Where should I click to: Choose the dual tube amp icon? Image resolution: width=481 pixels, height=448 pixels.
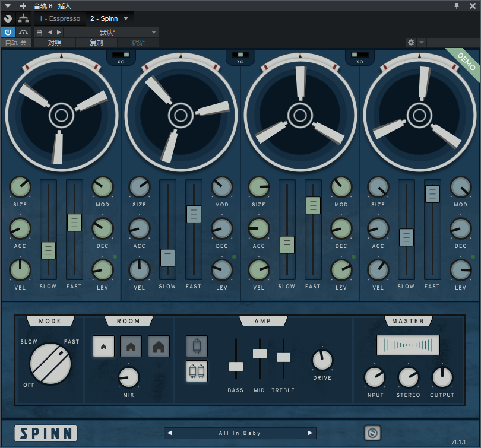tap(197, 371)
